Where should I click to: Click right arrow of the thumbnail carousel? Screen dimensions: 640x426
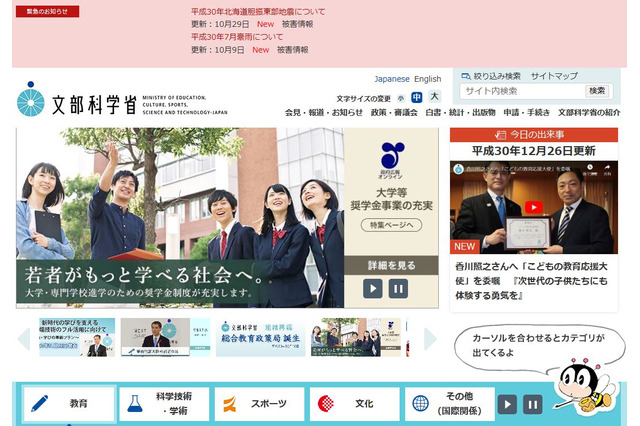click(x=429, y=339)
